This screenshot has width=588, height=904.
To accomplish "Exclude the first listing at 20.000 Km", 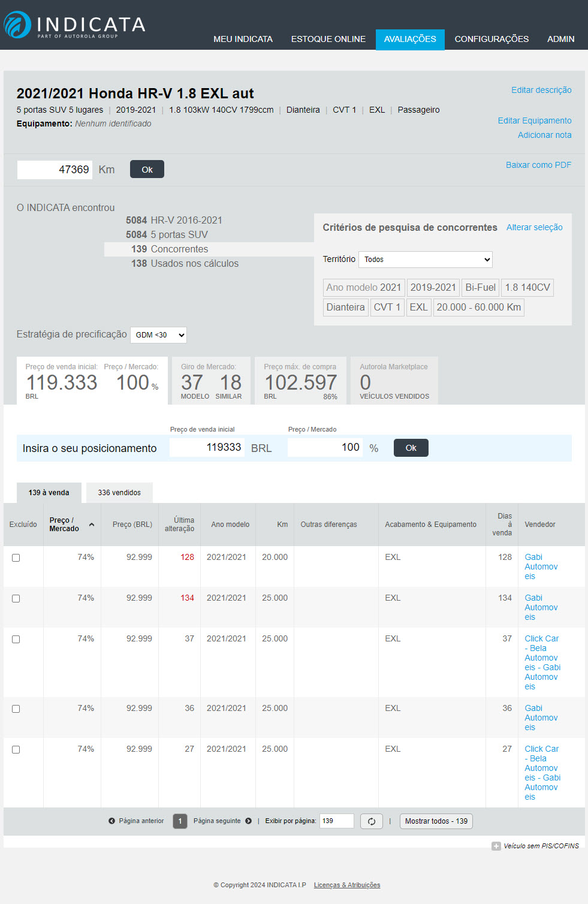I will pyautogui.click(x=16, y=558).
